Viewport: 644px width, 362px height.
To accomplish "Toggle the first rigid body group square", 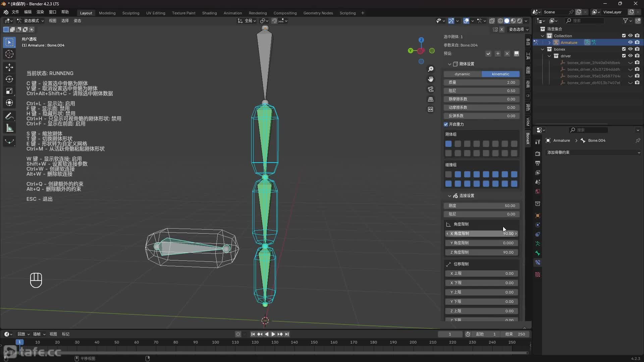I will (x=448, y=144).
